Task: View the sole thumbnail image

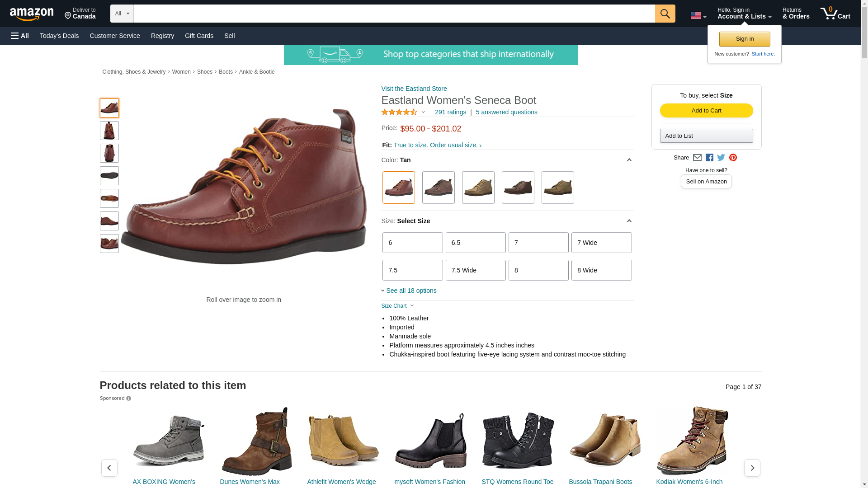Action: pyautogui.click(x=109, y=176)
